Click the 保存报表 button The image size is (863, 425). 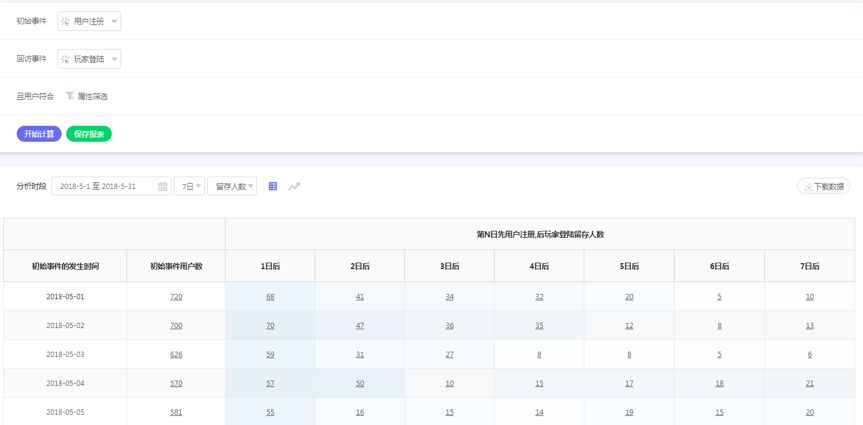pyautogui.click(x=89, y=134)
